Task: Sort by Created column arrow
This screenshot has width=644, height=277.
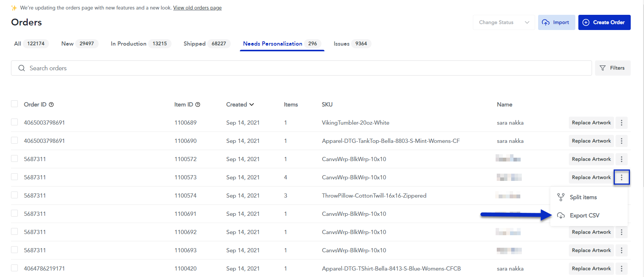Action: (x=252, y=104)
